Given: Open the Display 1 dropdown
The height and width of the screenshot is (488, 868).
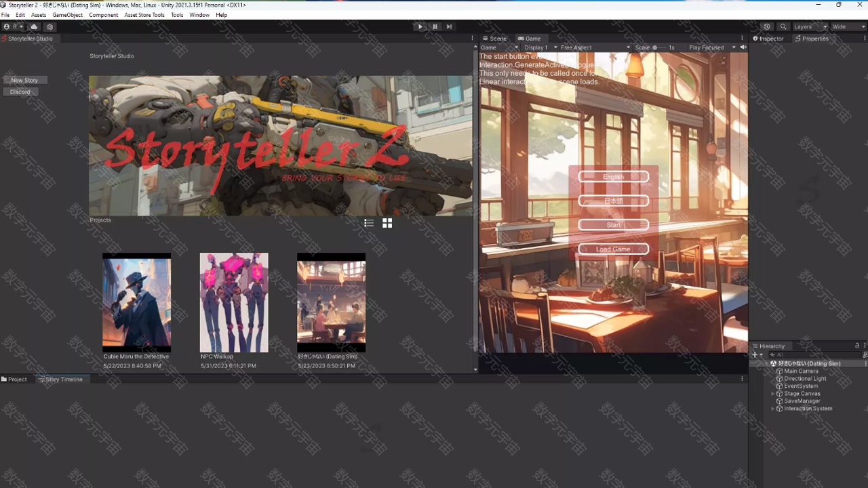Looking at the screenshot, I should [540, 47].
